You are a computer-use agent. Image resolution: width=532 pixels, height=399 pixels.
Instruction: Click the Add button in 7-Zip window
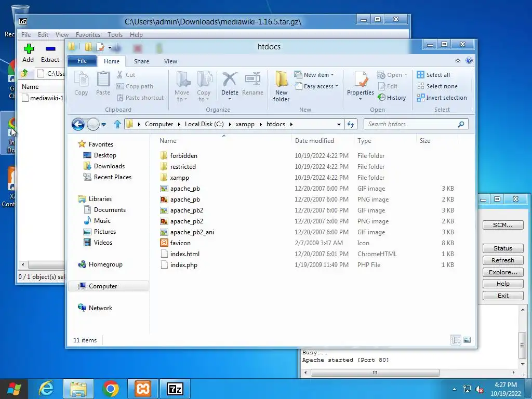(28, 53)
